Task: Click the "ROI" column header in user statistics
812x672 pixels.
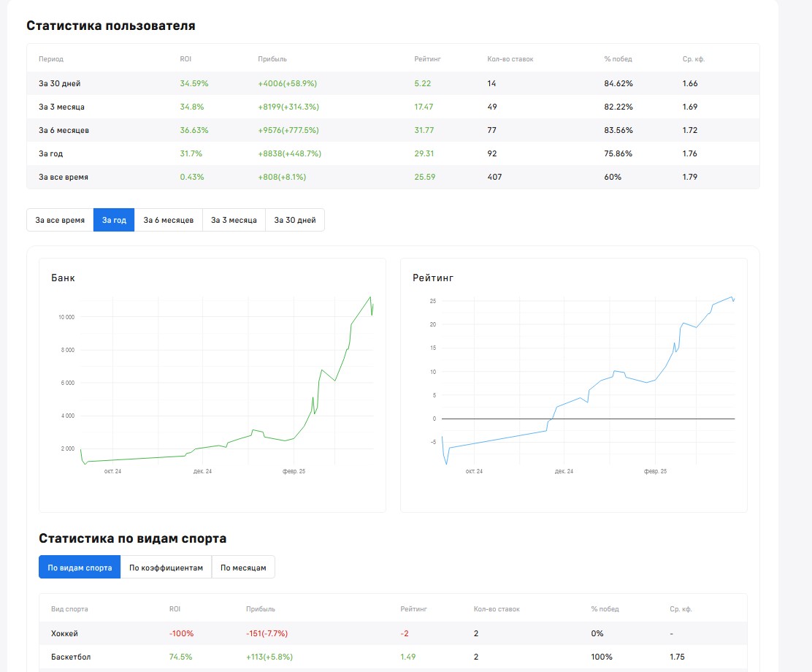Action: (185, 59)
